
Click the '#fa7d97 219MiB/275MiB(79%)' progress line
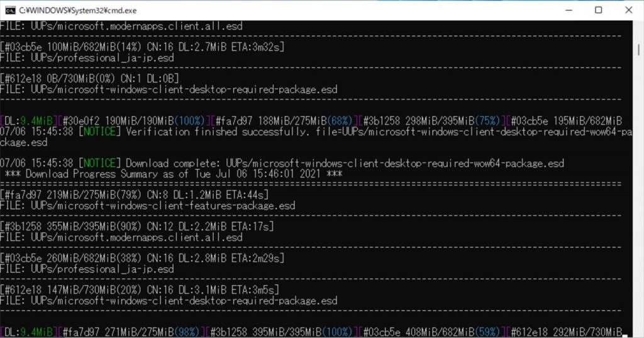click(135, 194)
